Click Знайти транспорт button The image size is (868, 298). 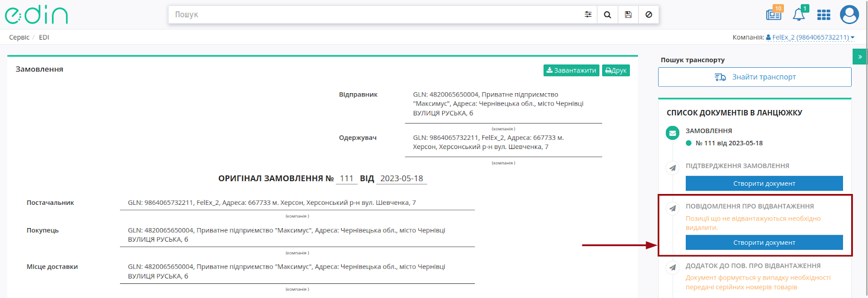pos(755,77)
